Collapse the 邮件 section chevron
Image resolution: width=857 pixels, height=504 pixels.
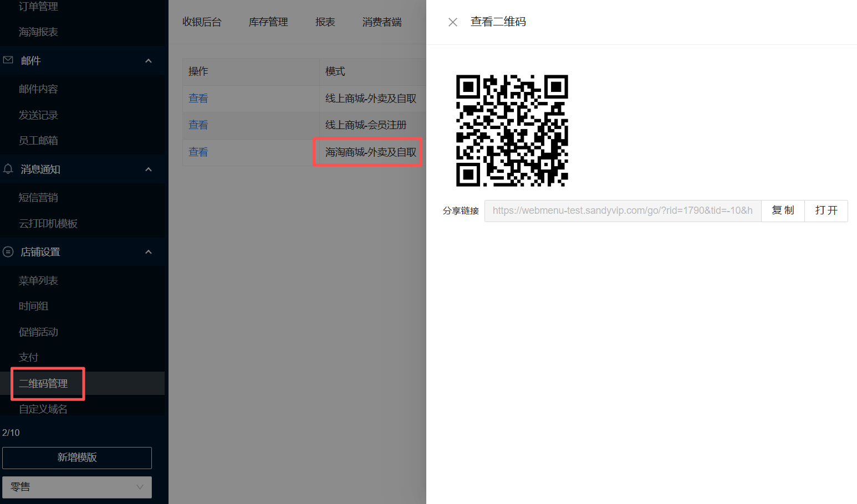point(148,61)
